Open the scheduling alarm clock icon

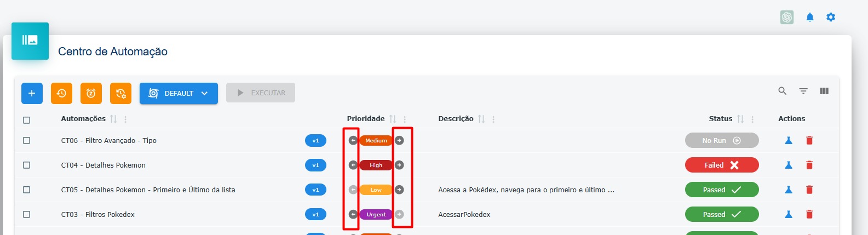click(x=91, y=93)
